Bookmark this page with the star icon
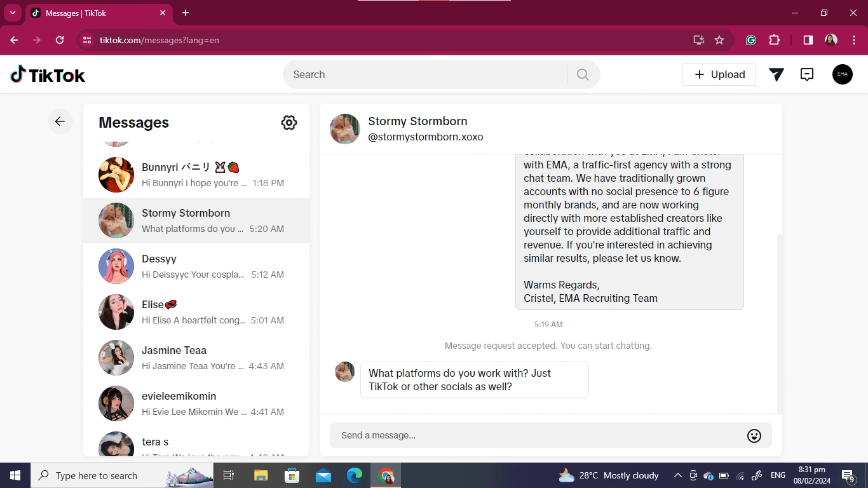This screenshot has height=488, width=868. [x=719, y=40]
